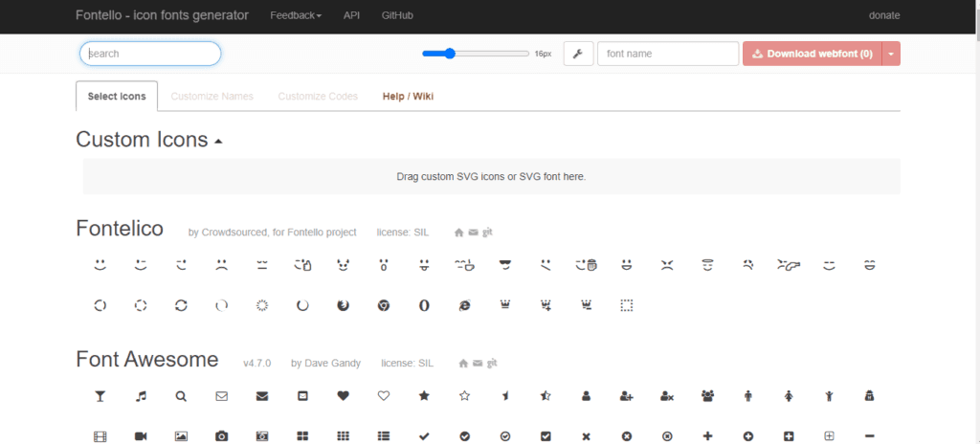Select the Opera browser icon in Fontelico
The image size is (980, 444).
[424, 305]
